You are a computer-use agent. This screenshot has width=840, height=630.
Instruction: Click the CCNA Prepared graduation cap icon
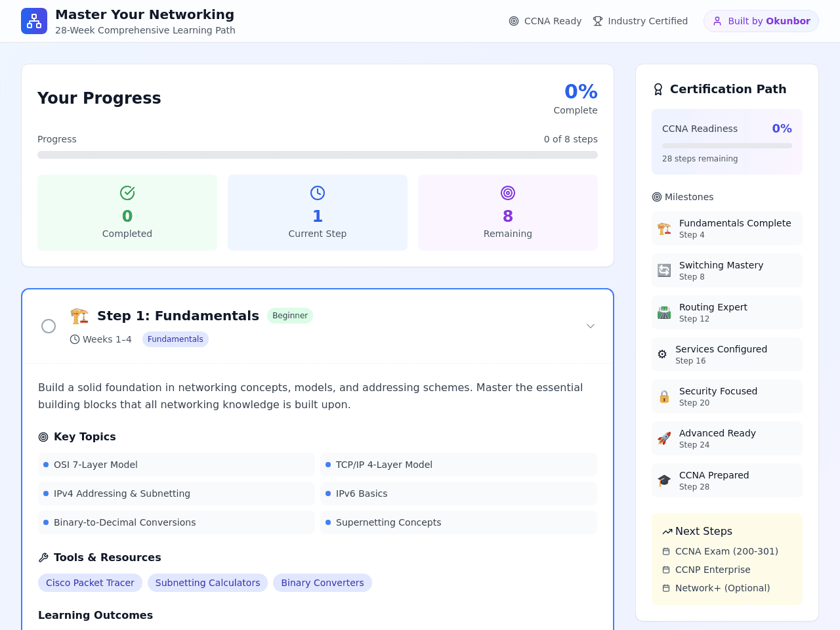[x=664, y=480]
